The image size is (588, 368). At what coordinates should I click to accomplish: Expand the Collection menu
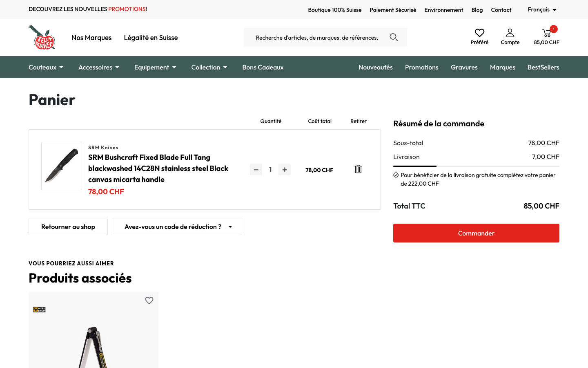point(209,67)
